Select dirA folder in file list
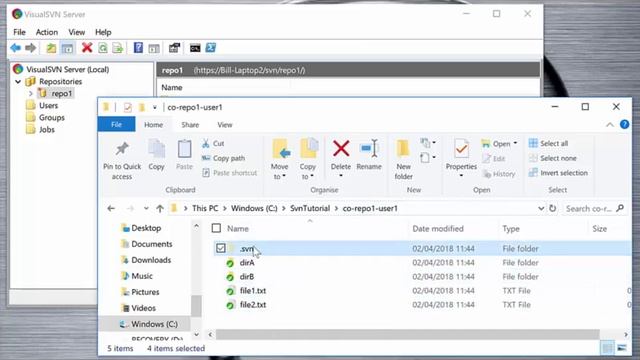 247,262
